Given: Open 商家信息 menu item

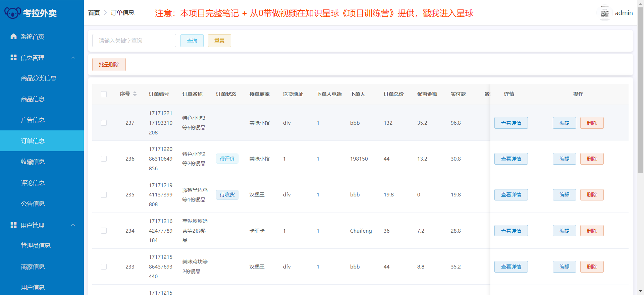Looking at the screenshot, I should coord(42,267).
